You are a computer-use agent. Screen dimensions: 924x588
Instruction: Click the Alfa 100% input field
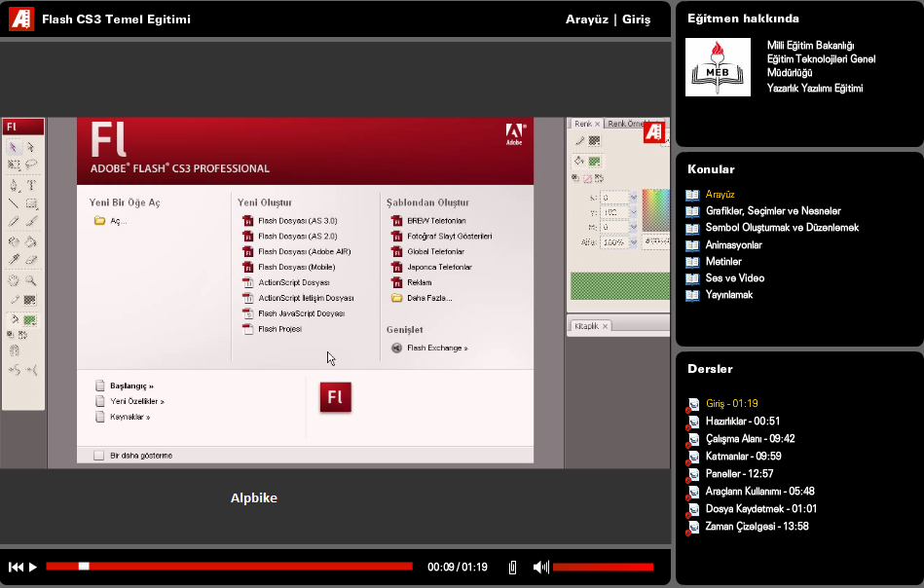[614, 242]
